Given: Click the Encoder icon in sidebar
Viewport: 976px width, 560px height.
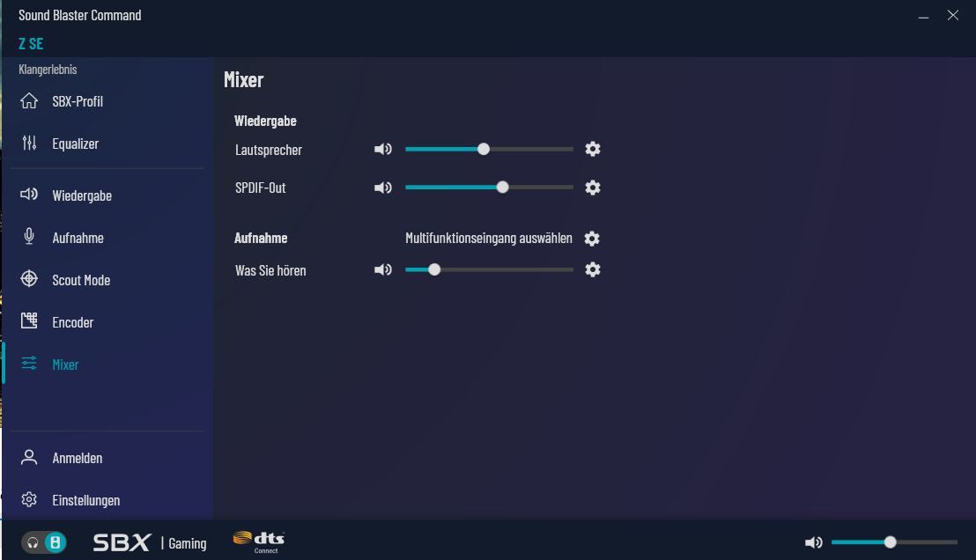Looking at the screenshot, I should [29, 321].
